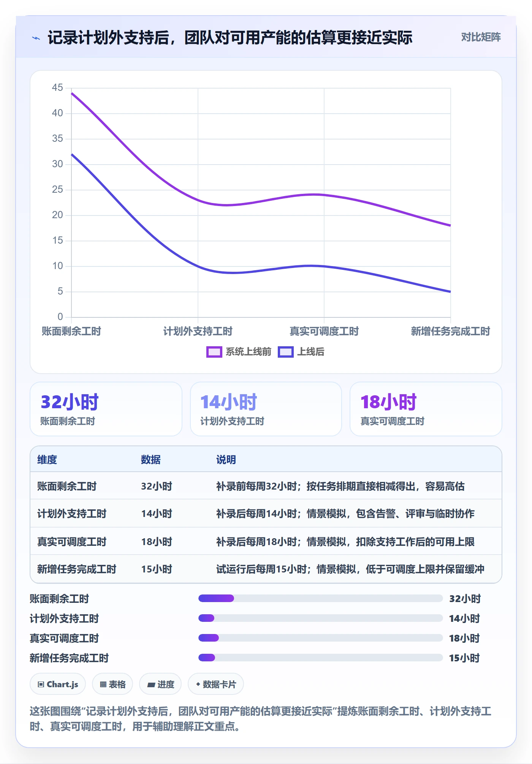Click the 维度 column header
Screen dimensions: 532x764
(x=47, y=460)
